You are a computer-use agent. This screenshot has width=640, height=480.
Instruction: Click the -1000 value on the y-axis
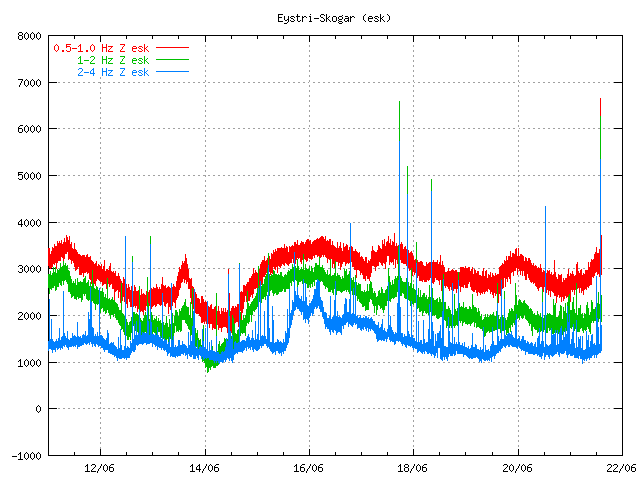coord(24,455)
